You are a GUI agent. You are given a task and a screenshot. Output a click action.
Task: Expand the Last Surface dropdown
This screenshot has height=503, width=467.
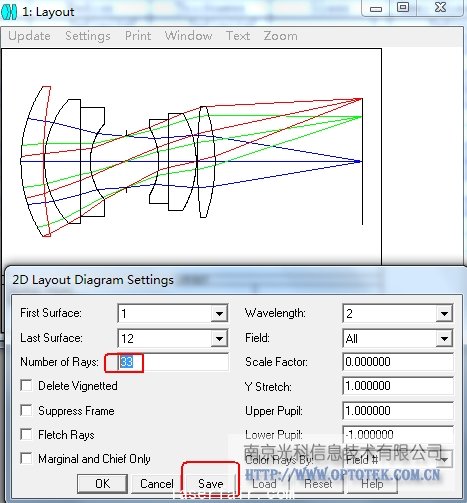pyautogui.click(x=219, y=338)
